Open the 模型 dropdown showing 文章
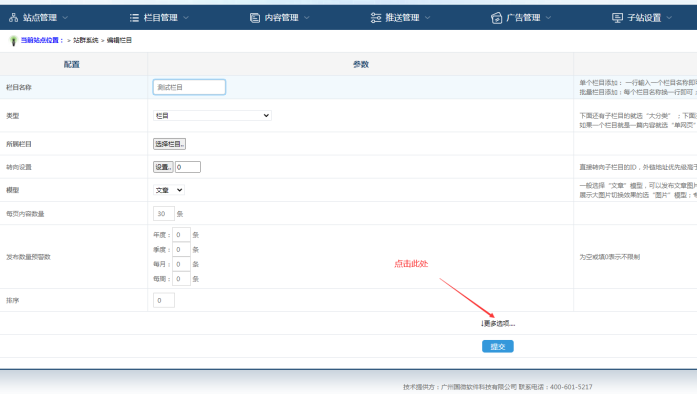Screen dimensions: 697x395 coord(168,190)
